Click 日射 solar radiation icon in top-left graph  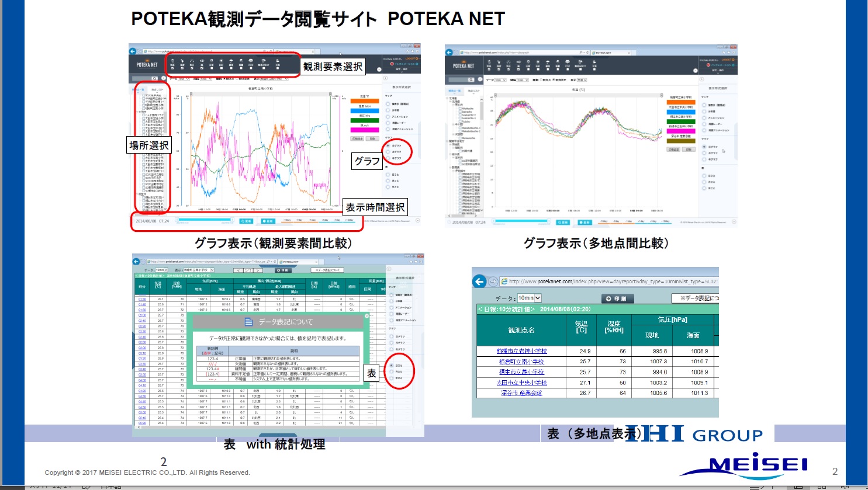(x=222, y=62)
